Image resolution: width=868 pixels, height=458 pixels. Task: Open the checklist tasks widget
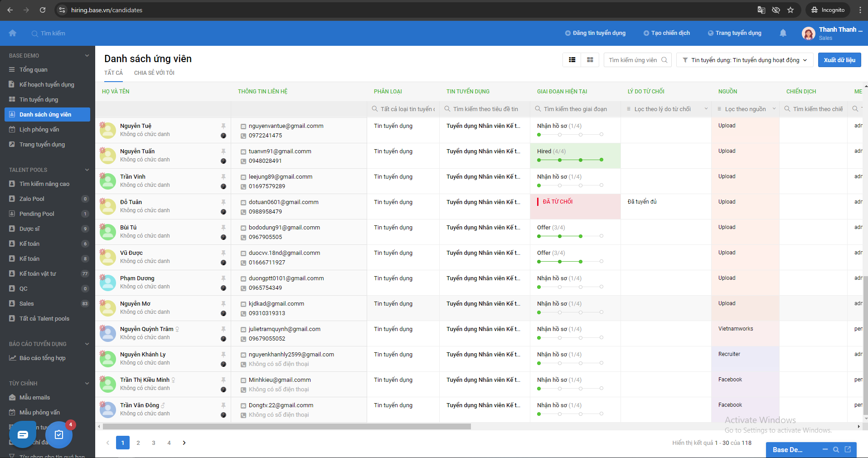(x=59, y=435)
